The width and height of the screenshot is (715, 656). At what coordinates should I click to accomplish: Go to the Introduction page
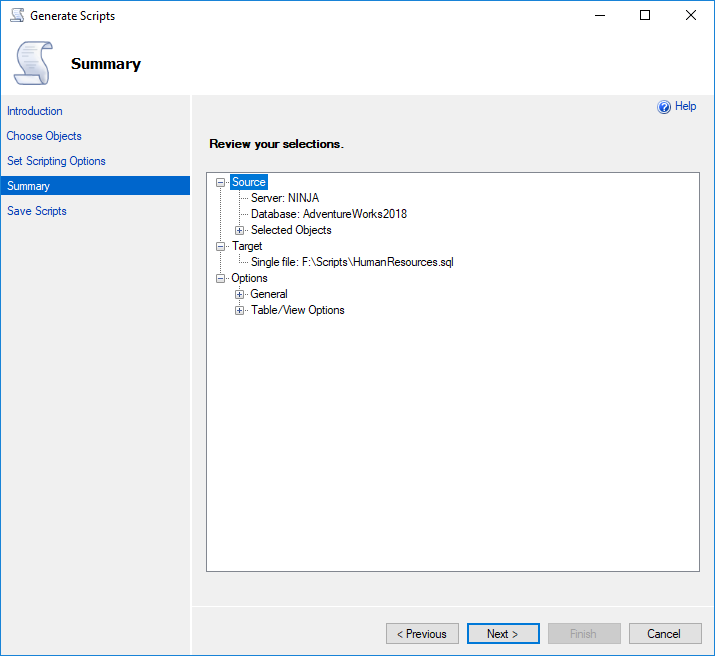tap(35, 111)
